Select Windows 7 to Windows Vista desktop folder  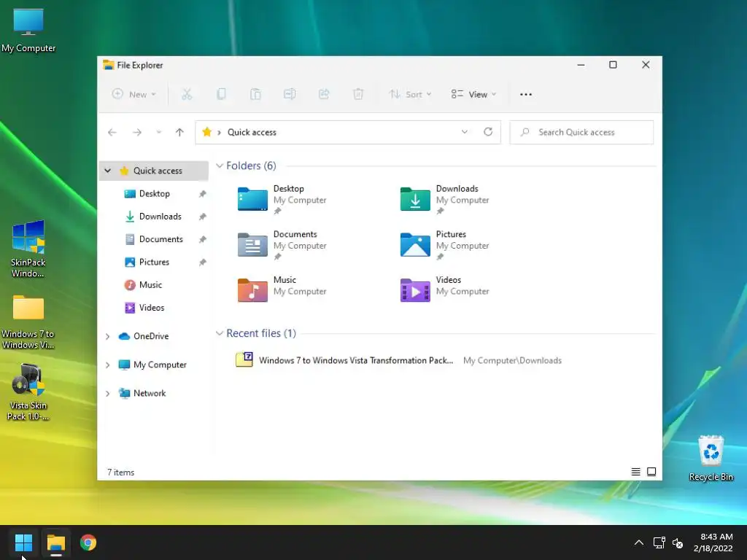coord(28,322)
